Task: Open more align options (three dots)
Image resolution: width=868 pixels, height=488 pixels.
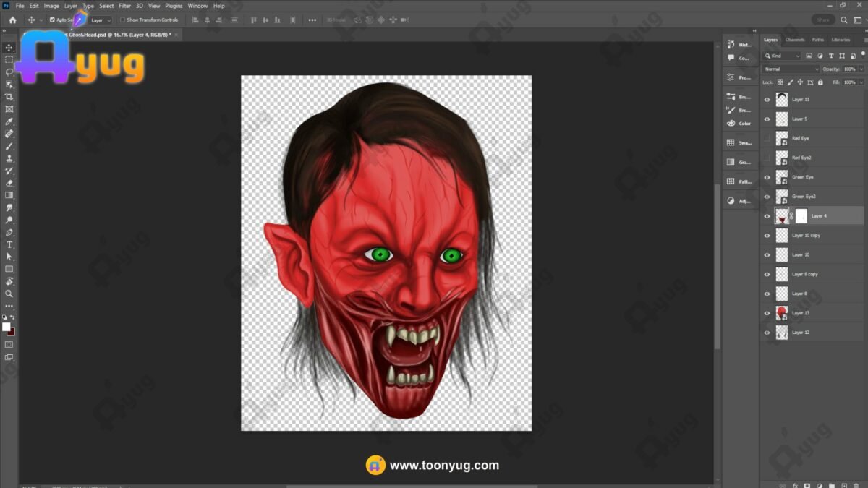Action: pyautogui.click(x=312, y=20)
